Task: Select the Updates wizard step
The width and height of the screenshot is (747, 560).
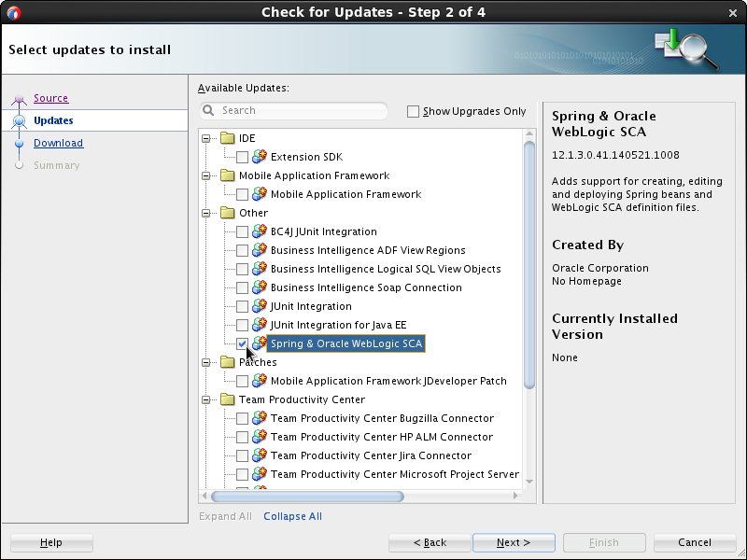Action: pyautogui.click(x=53, y=120)
